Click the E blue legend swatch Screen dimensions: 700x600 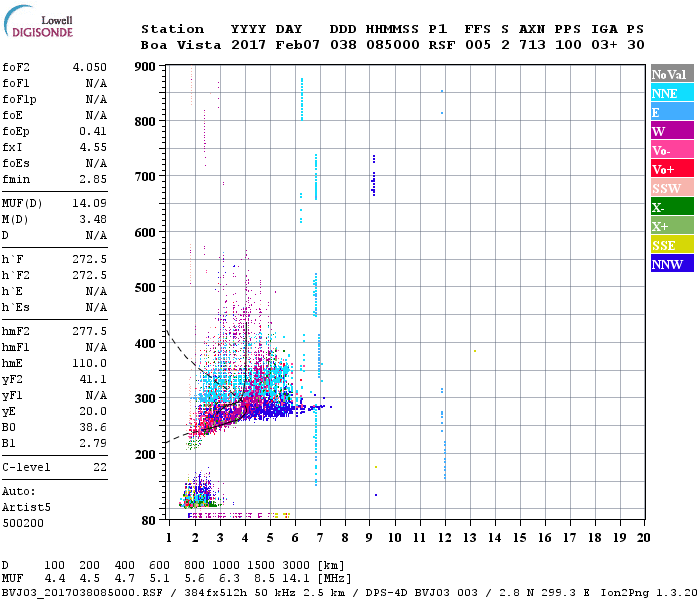point(672,112)
